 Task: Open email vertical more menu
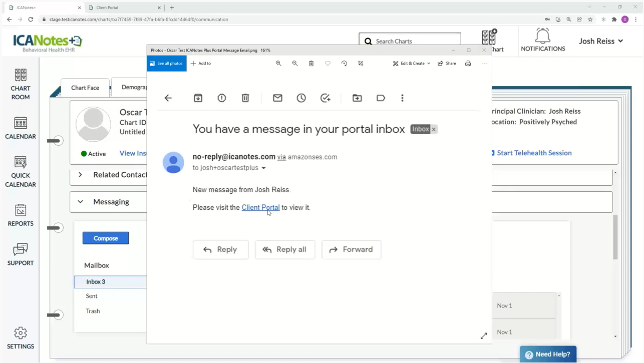[402, 98]
